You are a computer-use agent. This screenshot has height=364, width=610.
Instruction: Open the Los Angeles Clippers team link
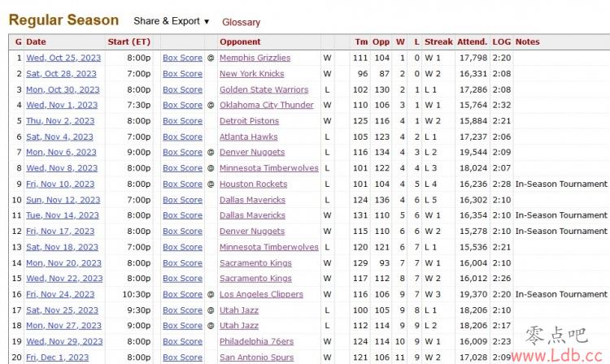[x=261, y=294]
